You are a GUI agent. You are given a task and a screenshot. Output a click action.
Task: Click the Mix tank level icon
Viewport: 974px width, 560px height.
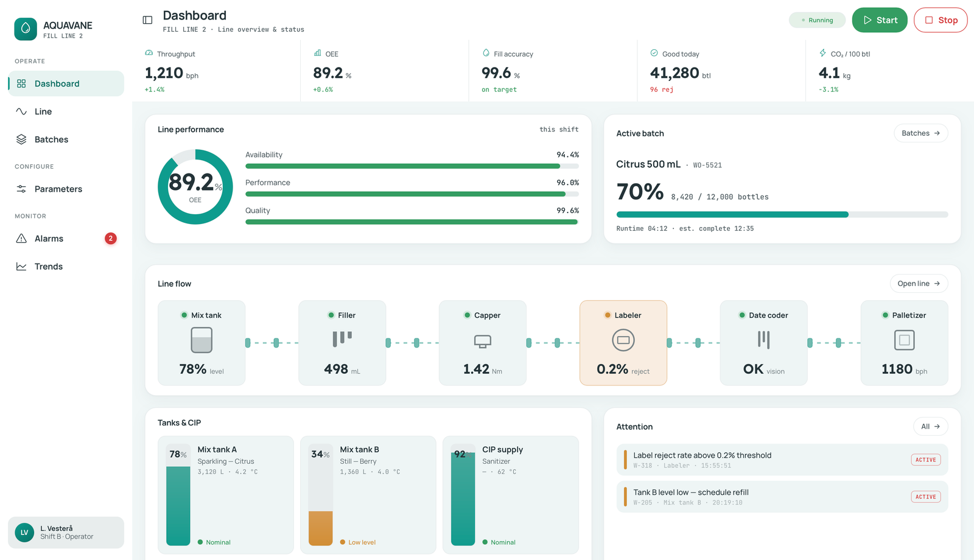point(201,340)
